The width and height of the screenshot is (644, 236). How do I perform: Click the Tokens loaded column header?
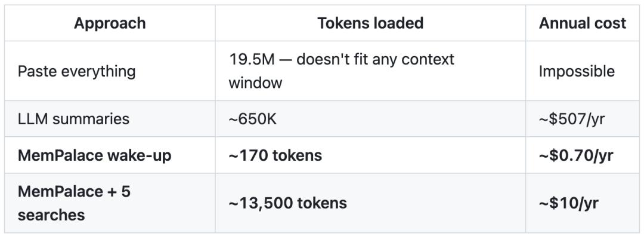coord(370,23)
